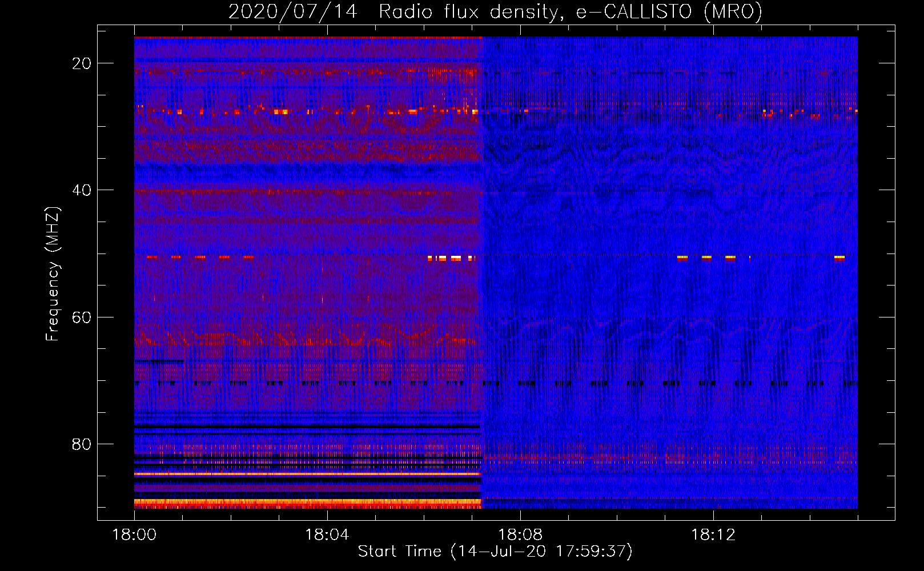Click the '18:12' time tick label
924x571 pixels.
point(713,535)
